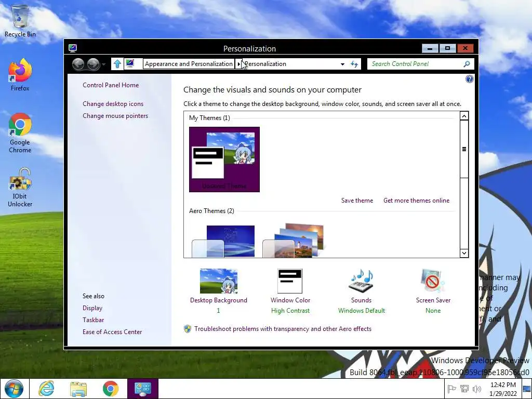Open the Taskbar link under See also
532x399 pixels.
coord(94,320)
